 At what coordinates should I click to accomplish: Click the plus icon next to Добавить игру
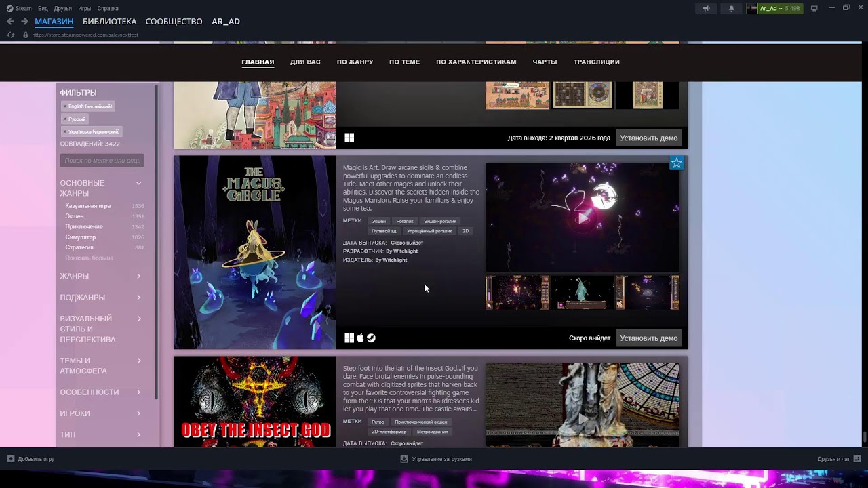[x=11, y=459]
